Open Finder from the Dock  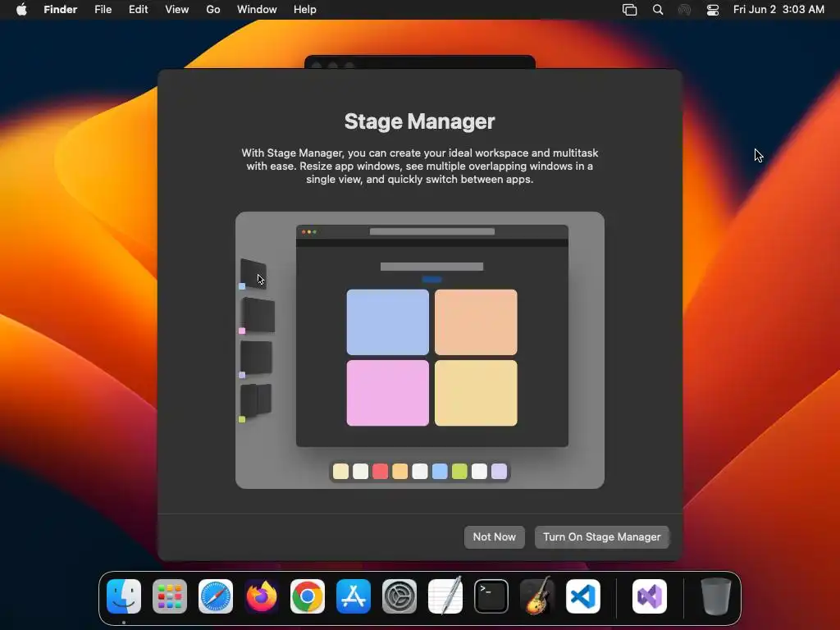(124, 596)
